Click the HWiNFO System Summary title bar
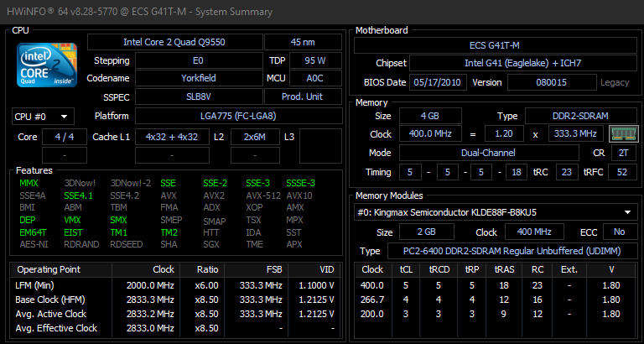This screenshot has width=644, height=344. 322,12
